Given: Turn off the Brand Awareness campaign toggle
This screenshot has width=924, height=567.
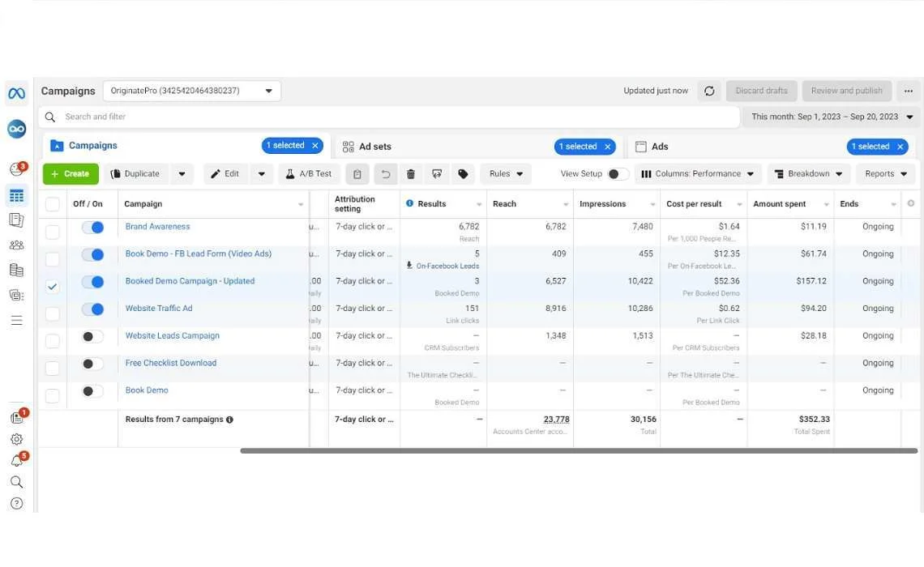Looking at the screenshot, I should click(x=92, y=228).
